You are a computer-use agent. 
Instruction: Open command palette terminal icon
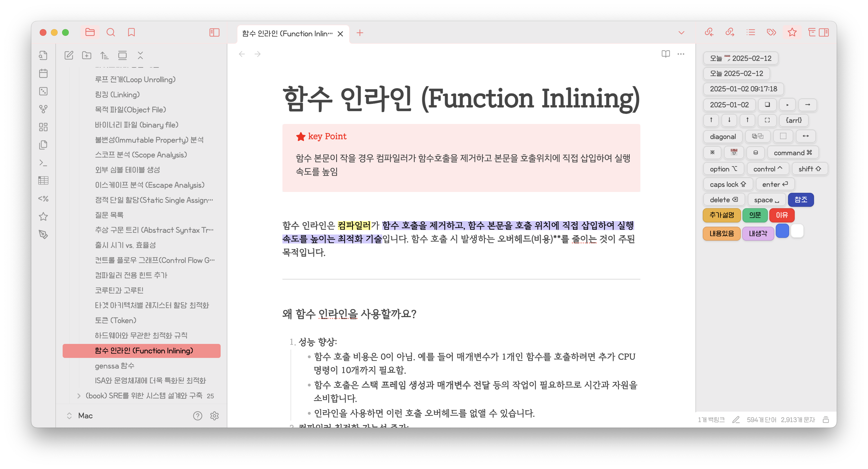43,163
